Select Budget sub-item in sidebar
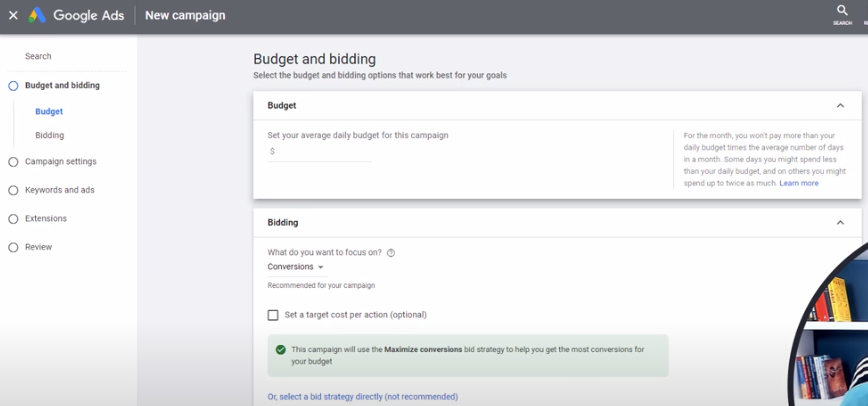The image size is (868, 406). click(x=49, y=112)
